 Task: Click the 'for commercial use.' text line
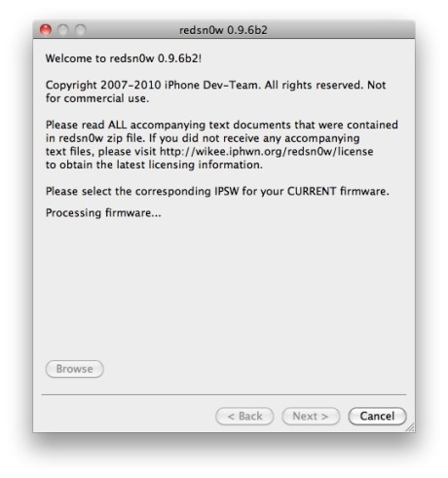pos(97,98)
